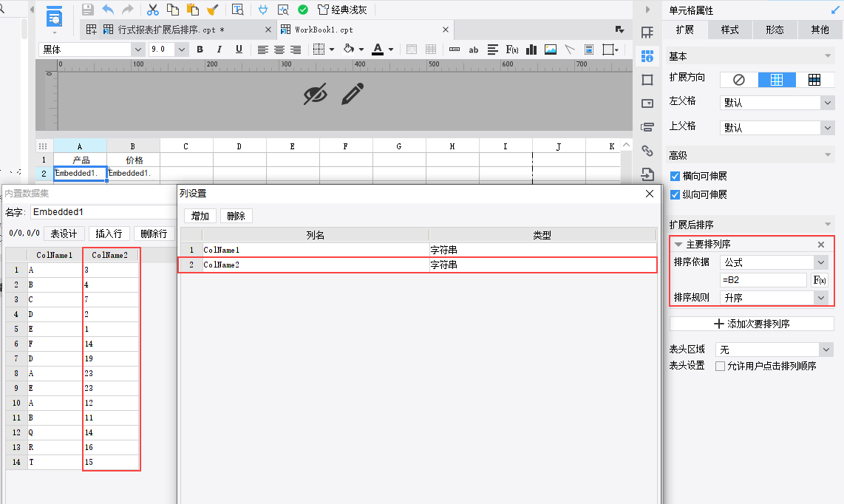This screenshot has width=844, height=504.
Task: Close the 列设置 dialog
Action: click(x=650, y=194)
